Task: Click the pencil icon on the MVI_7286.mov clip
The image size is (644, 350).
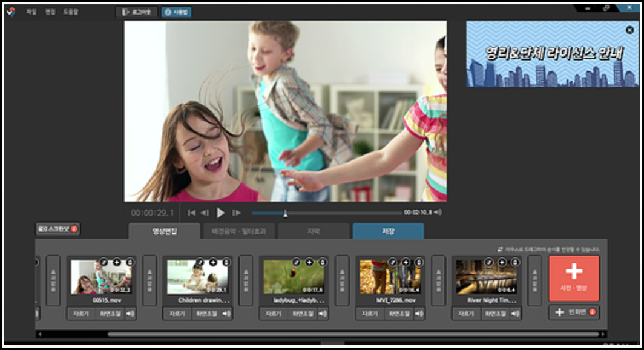Action: [x=393, y=262]
